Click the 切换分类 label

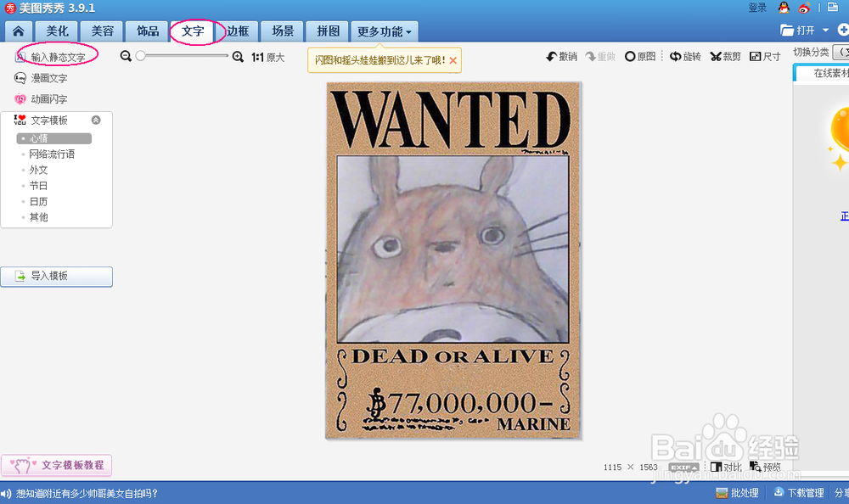pyautogui.click(x=811, y=52)
